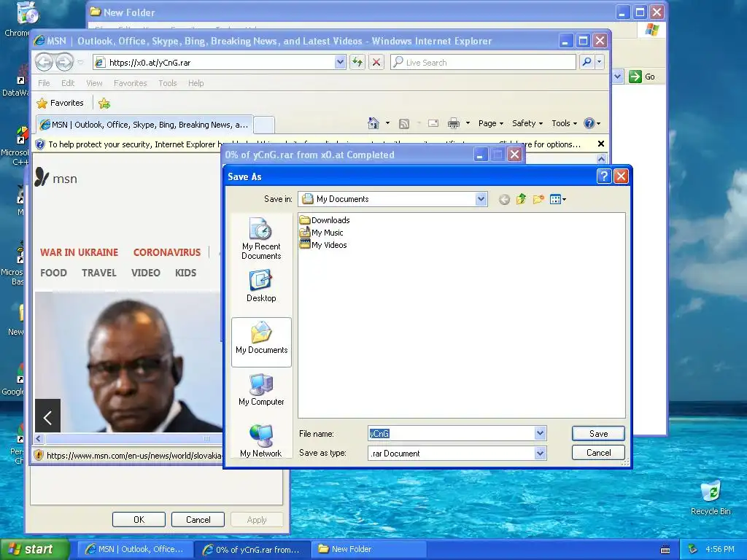Click the IE Forward navigation arrow
This screenshot has height=560, width=747.
[x=64, y=62]
